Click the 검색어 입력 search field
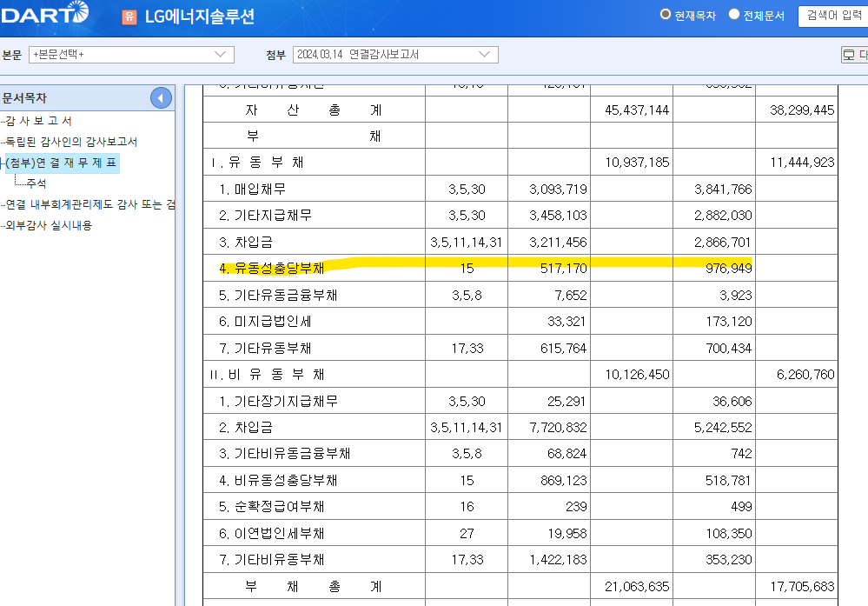868x606 pixels. [833, 16]
